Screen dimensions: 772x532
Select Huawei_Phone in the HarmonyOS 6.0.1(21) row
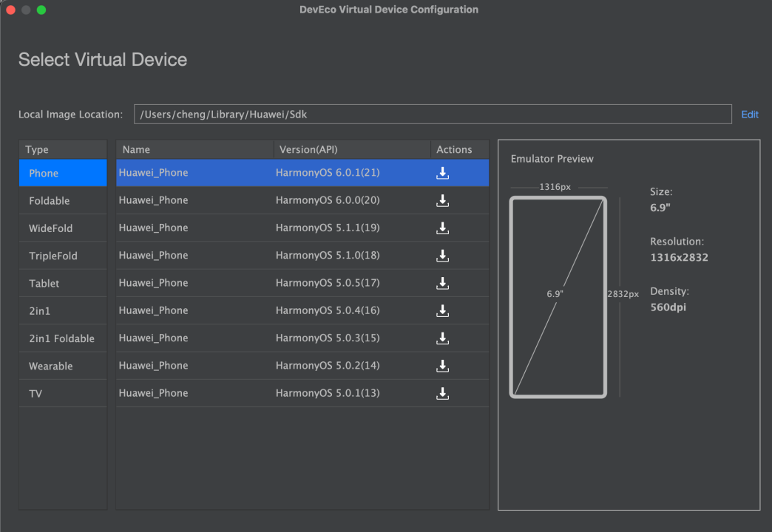[153, 173]
